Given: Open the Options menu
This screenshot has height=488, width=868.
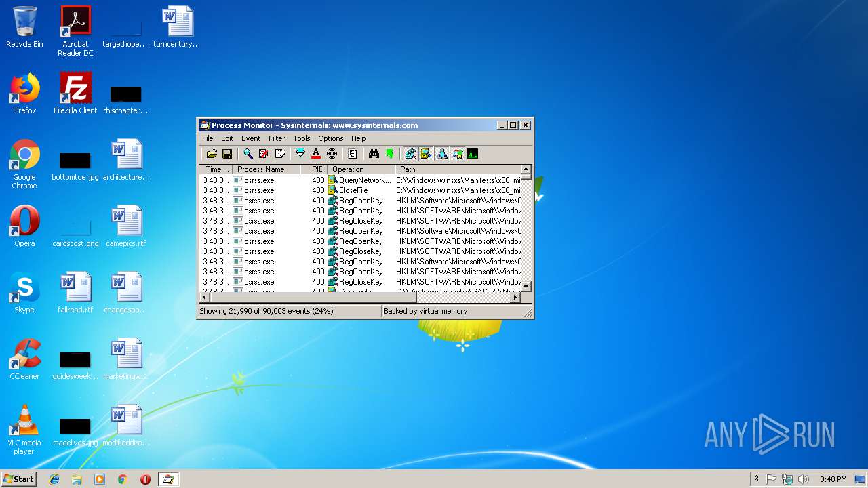Looking at the screenshot, I should click(x=331, y=138).
